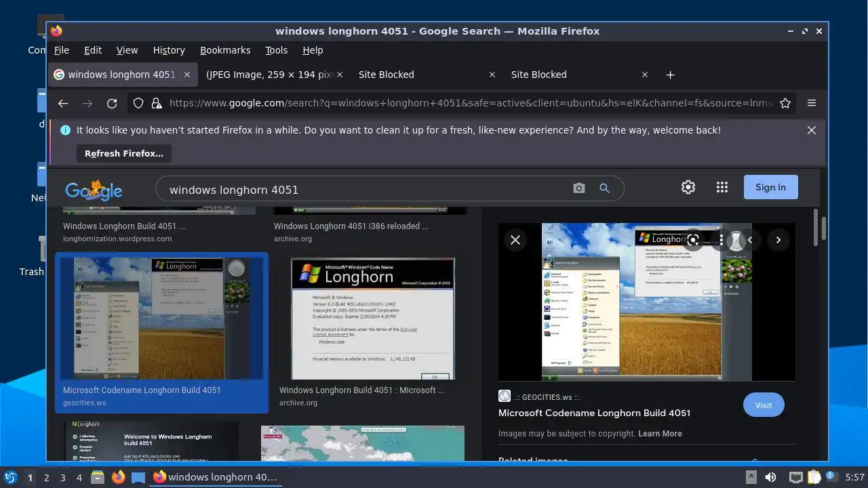Open the Learn More copyright link
Viewport: 868px width, 488px height.
pos(660,434)
